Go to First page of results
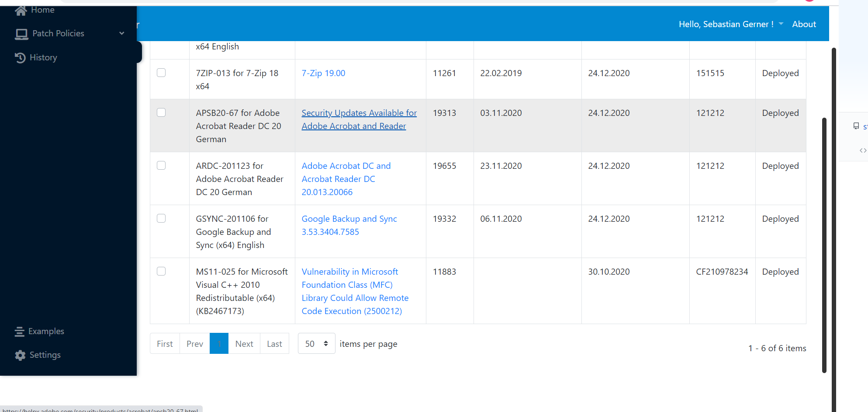This screenshot has height=412, width=868. point(165,344)
